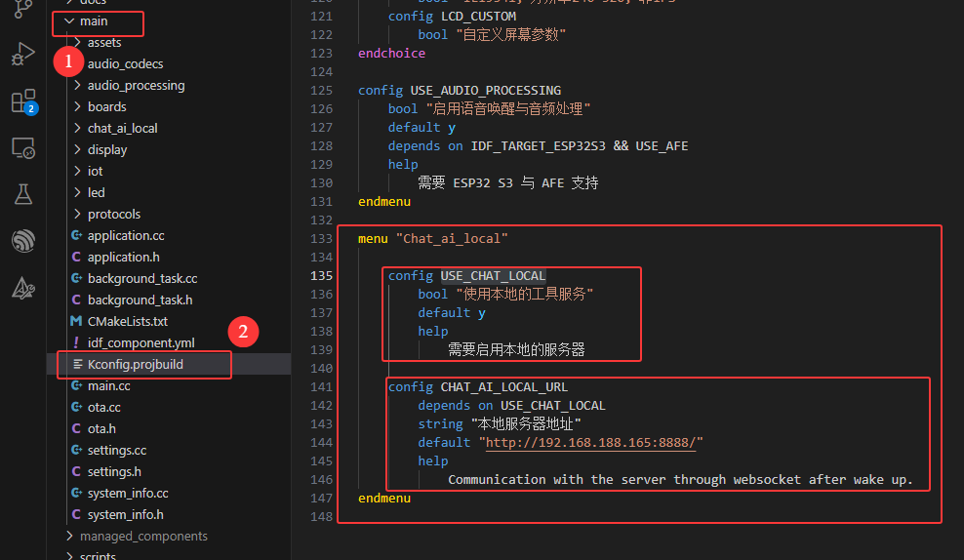This screenshot has width=964, height=560.
Task: Open the CMake tools panel
Action: pyautogui.click(x=22, y=288)
